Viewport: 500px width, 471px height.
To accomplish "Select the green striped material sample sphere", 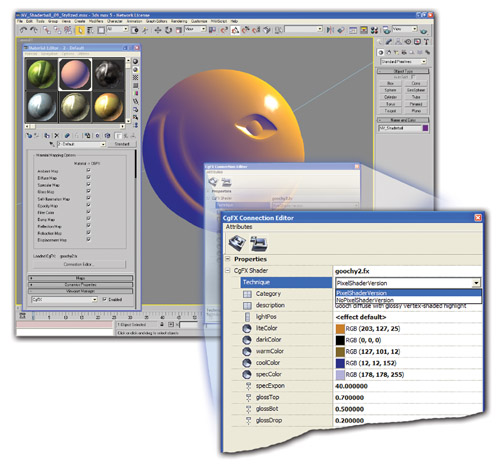I will pyautogui.click(x=42, y=74).
